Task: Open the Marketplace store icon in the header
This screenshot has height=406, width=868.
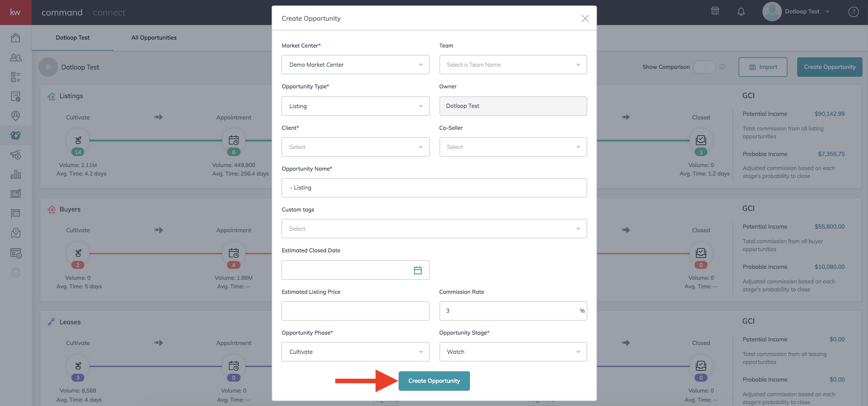Action: click(715, 11)
